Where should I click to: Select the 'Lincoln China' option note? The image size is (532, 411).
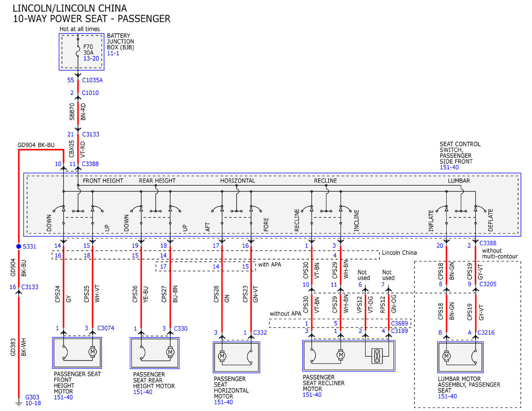tap(399, 253)
